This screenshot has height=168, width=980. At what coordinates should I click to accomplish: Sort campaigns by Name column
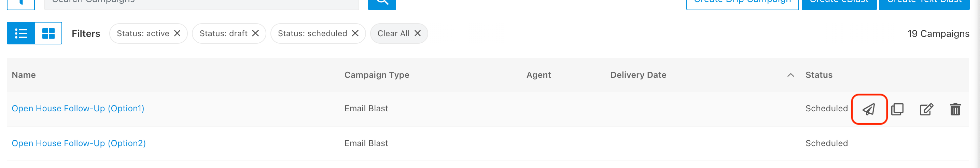(24, 75)
